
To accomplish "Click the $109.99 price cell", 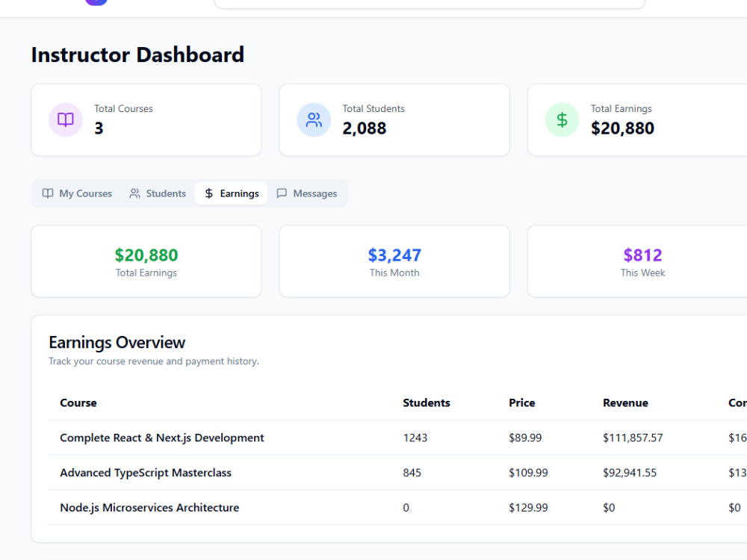I will coord(528,473).
